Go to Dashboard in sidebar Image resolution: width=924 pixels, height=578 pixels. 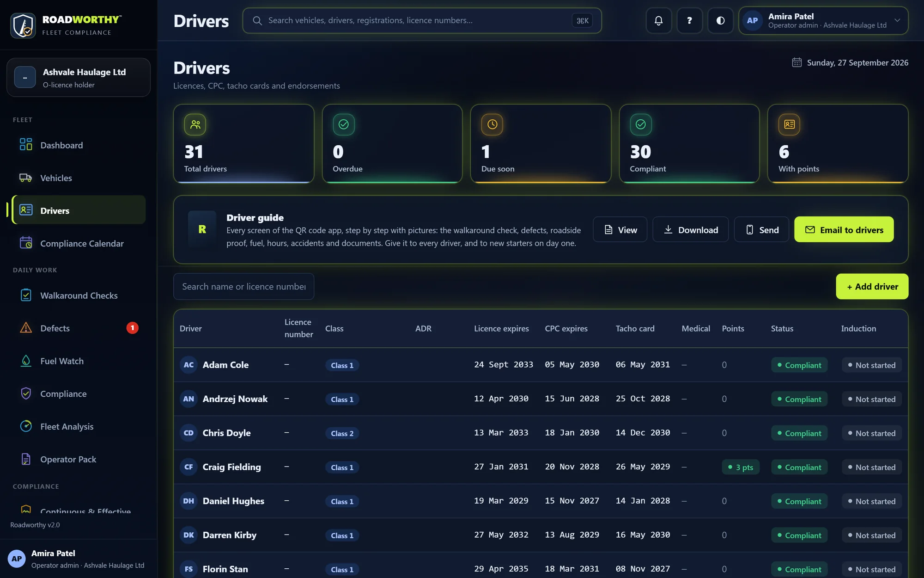pos(79,145)
